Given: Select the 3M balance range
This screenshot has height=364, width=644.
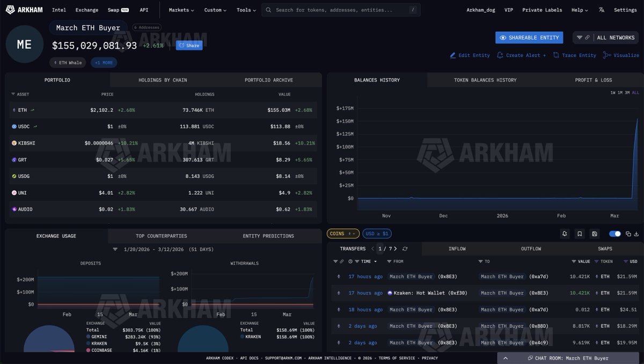Looking at the screenshot, I should click(627, 93).
